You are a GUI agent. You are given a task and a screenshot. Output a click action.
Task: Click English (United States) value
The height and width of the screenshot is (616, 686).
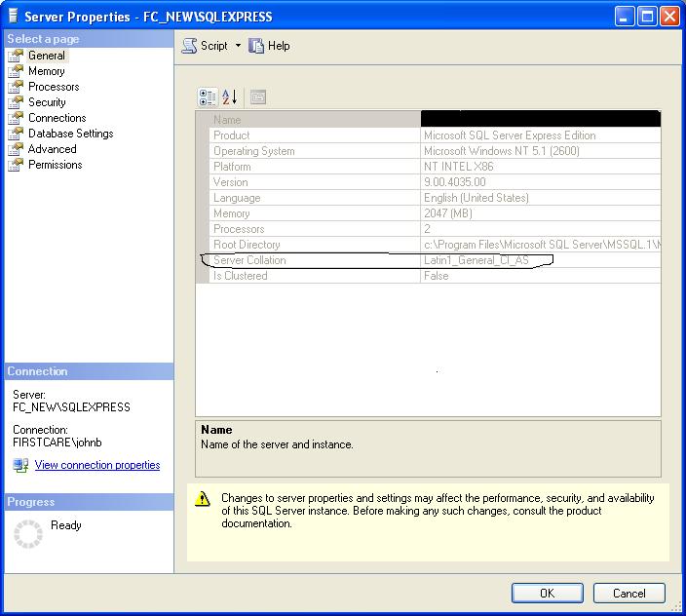click(x=476, y=198)
